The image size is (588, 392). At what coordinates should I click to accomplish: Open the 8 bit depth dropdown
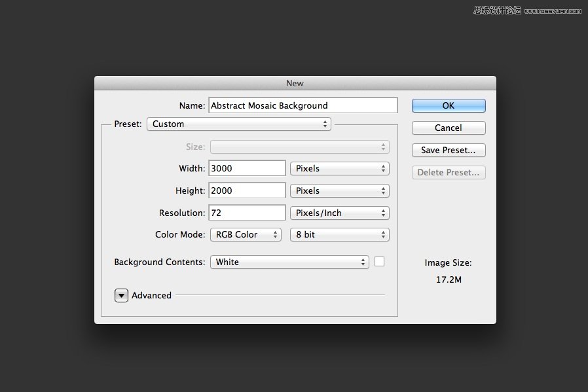339,234
